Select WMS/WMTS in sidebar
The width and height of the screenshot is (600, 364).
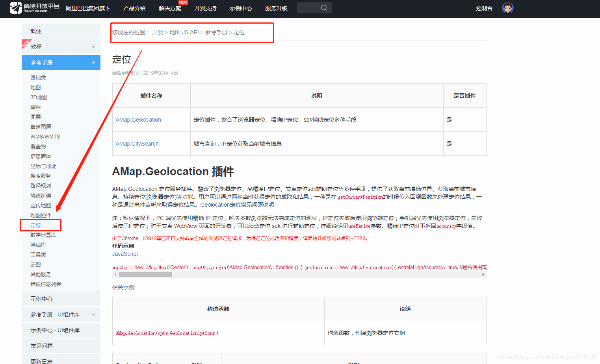pyautogui.click(x=45, y=137)
